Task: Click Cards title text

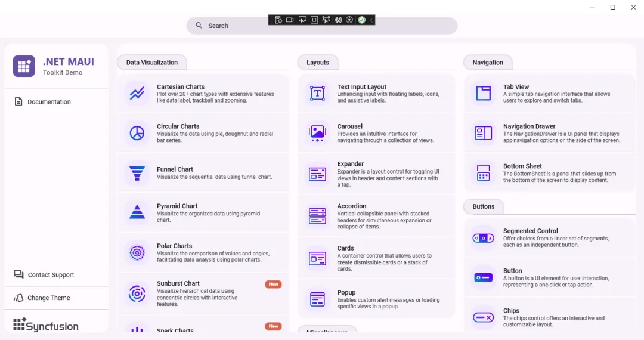Action: tap(345, 248)
